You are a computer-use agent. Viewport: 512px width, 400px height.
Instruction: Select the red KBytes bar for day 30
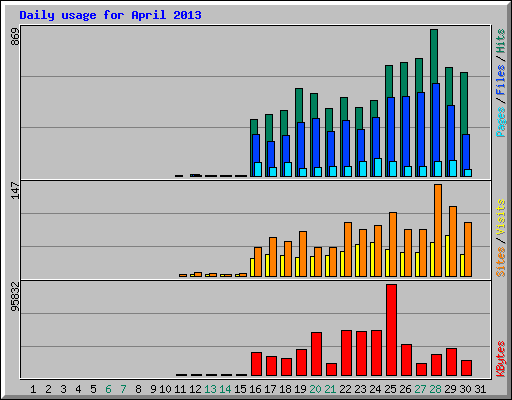tap(466, 368)
